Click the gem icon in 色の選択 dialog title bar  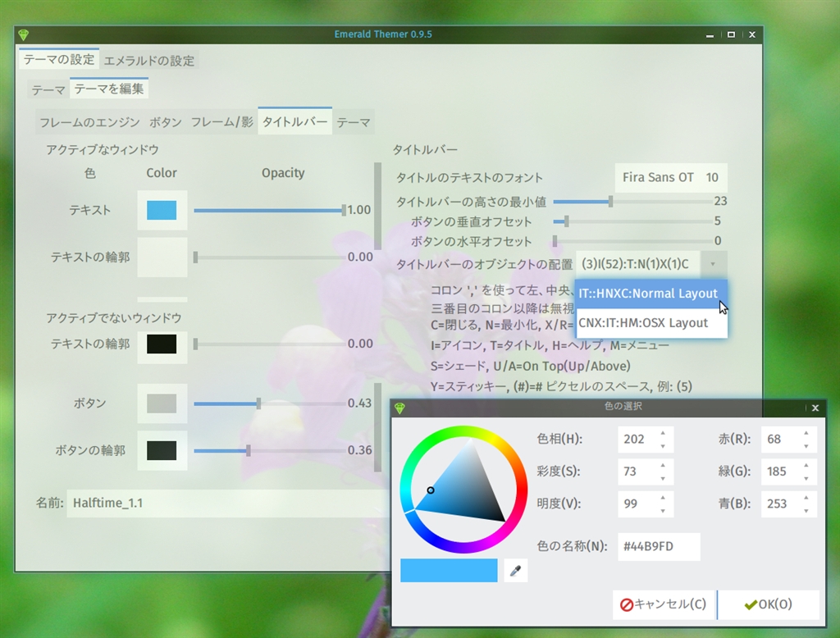(x=399, y=408)
